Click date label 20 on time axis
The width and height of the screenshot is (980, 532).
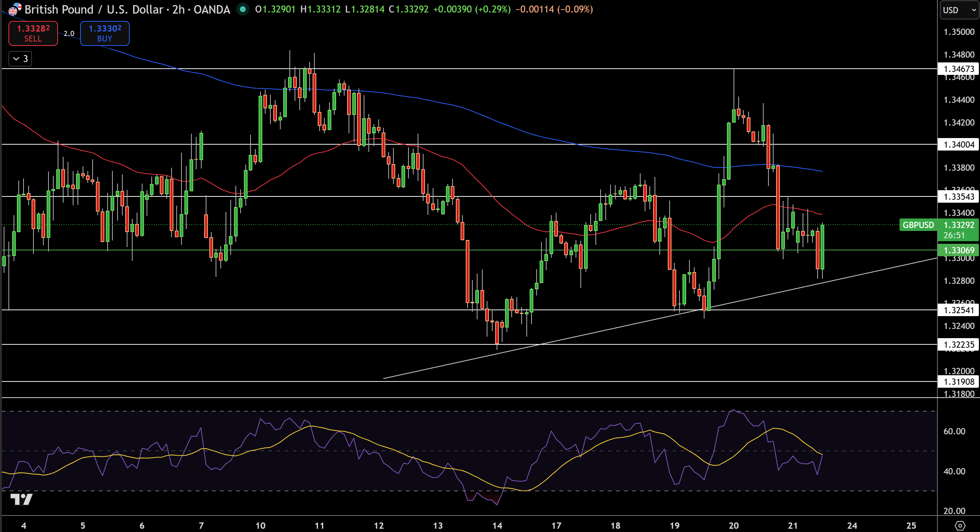pyautogui.click(x=734, y=525)
